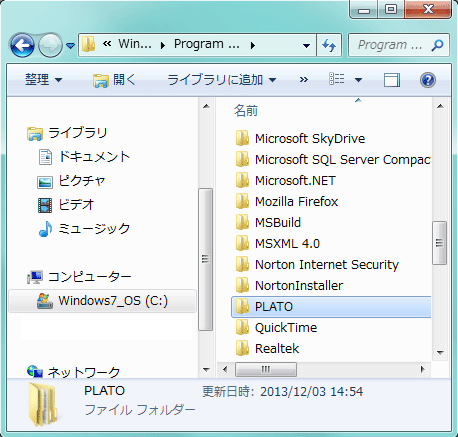The image size is (458, 437).
Task: Click horizontal scrollbar right arrow
Action: point(423,369)
